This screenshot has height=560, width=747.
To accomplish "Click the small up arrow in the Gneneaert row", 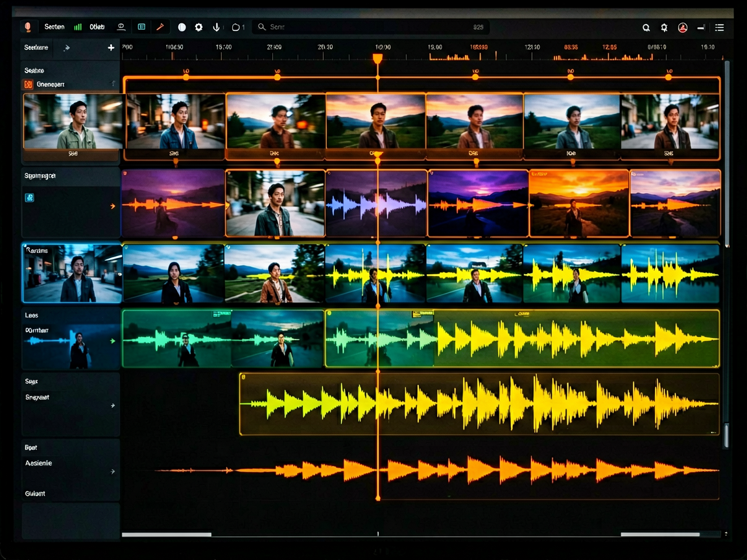I will 113,84.
